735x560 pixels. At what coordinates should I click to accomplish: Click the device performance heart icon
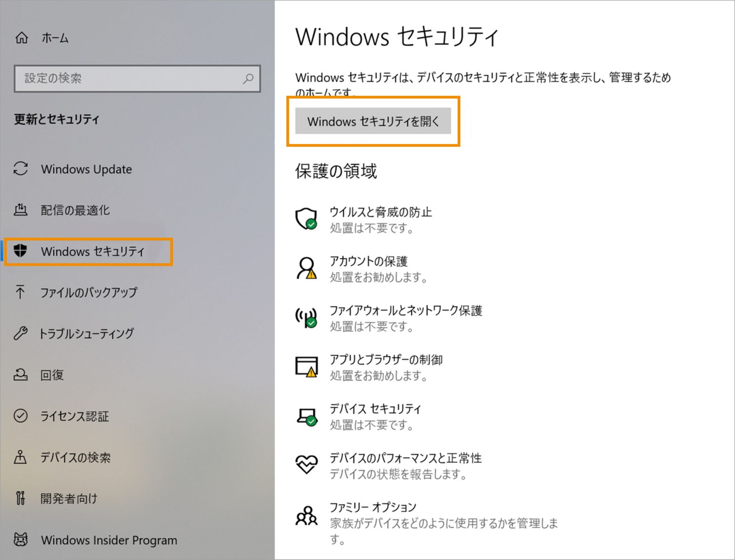306,465
